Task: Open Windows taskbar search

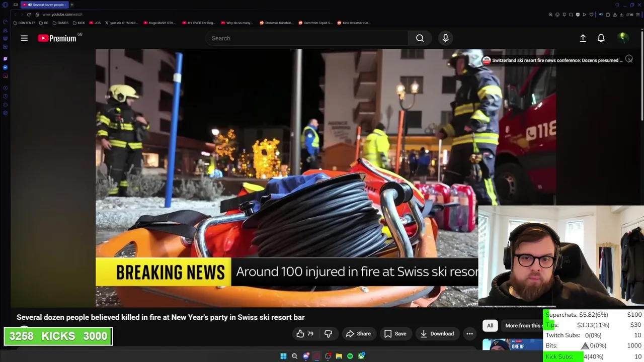Action: coord(295,356)
